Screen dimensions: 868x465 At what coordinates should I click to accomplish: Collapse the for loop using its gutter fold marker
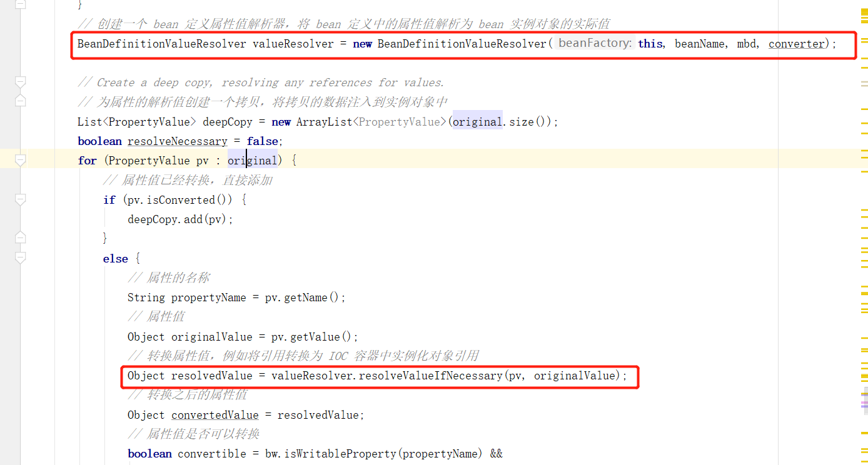coord(21,161)
